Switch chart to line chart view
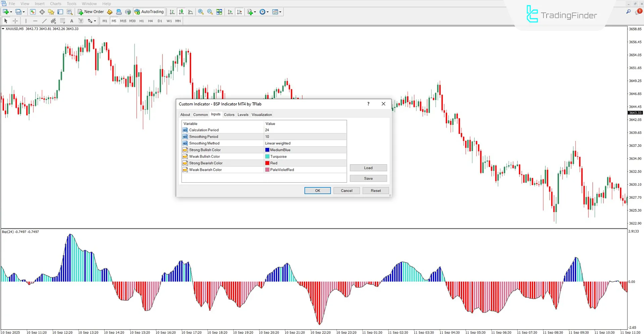644x334 pixels. 191,12
